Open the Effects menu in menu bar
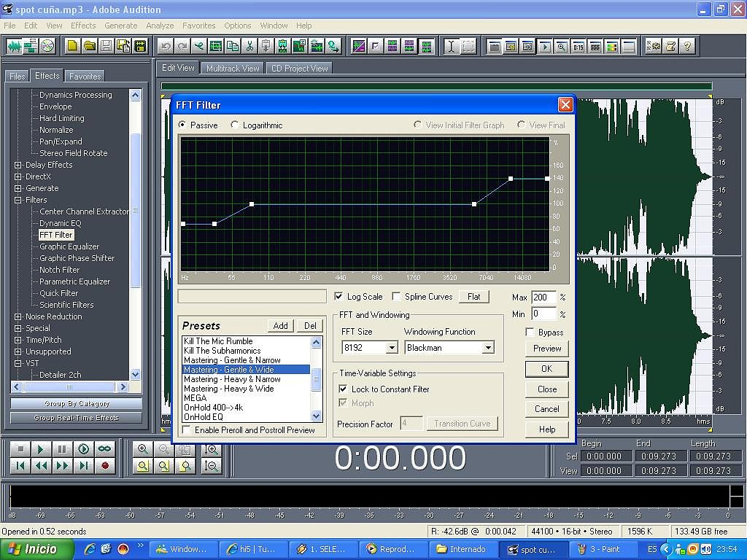The height and width of the screenshot is (560, 747). coord(83,26)
